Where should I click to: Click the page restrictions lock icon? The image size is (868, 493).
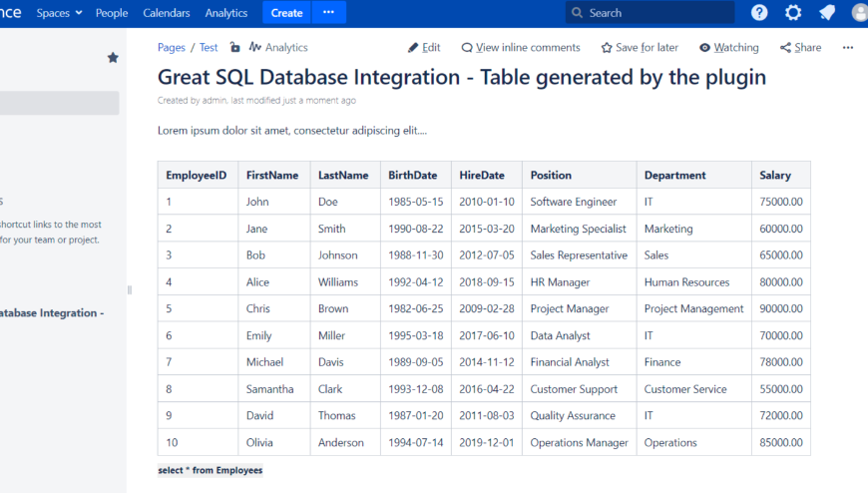234,47
